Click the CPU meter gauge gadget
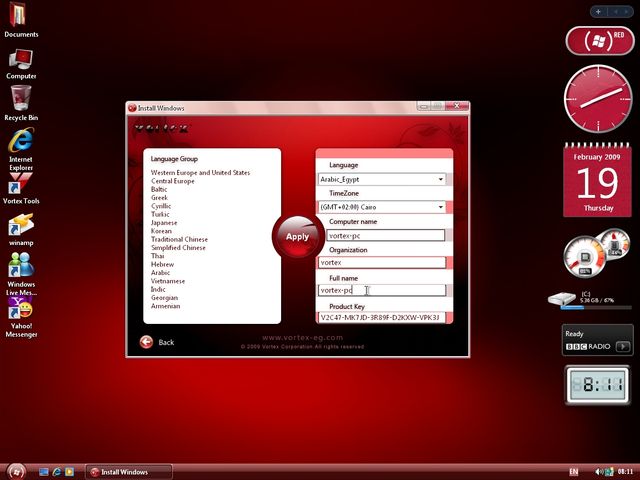 [584, 257]
